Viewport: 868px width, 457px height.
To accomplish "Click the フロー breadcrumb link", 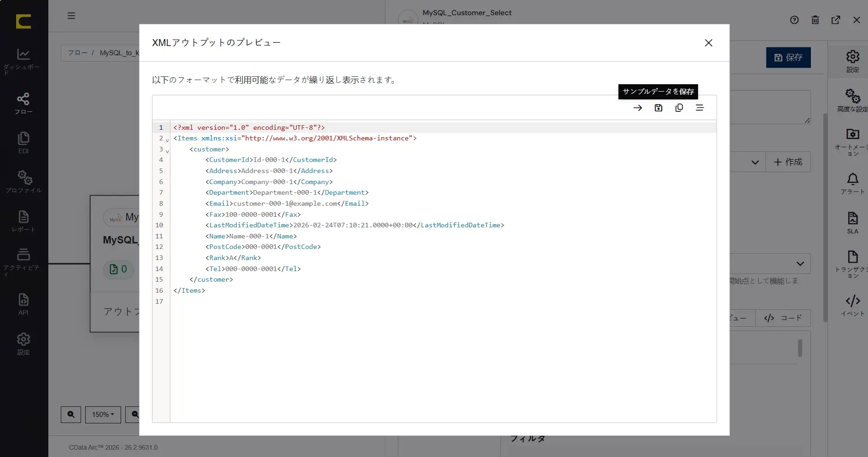I will 78,53.
